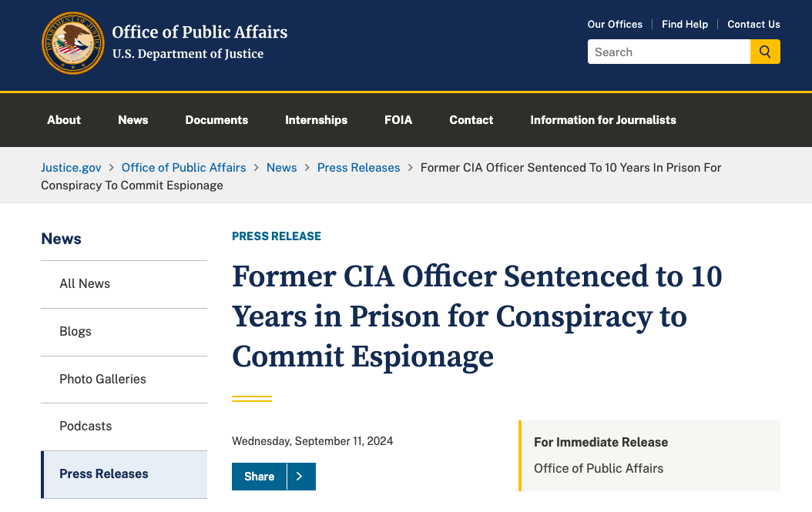
Task: Open Photo Galleries in sidebar
Action: (102, 379)
